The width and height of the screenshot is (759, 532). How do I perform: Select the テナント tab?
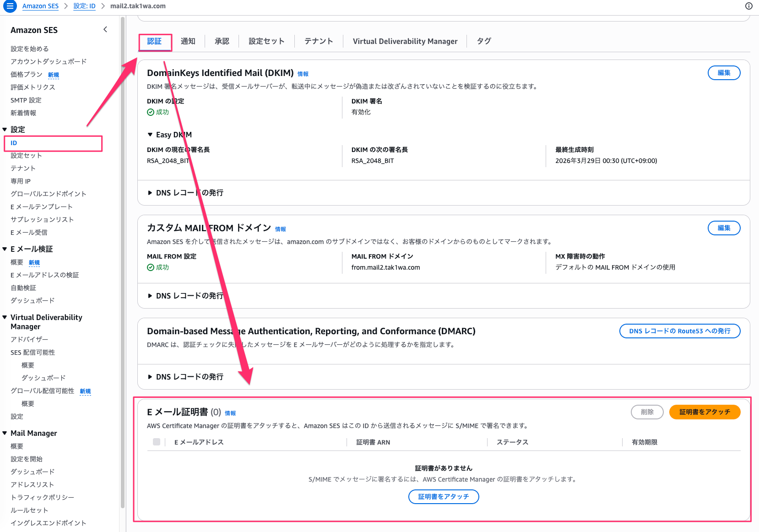[319, 41]
